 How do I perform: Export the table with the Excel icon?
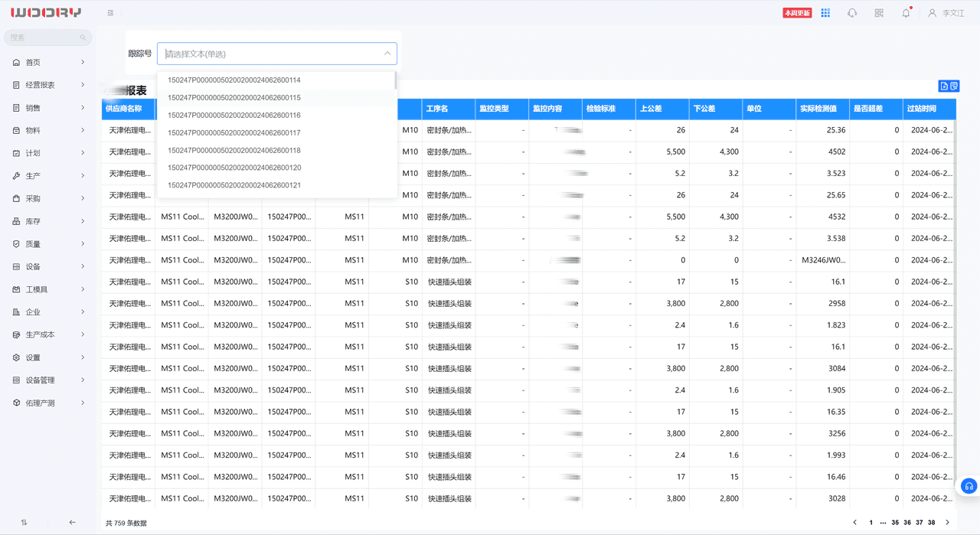click(944, 86)
